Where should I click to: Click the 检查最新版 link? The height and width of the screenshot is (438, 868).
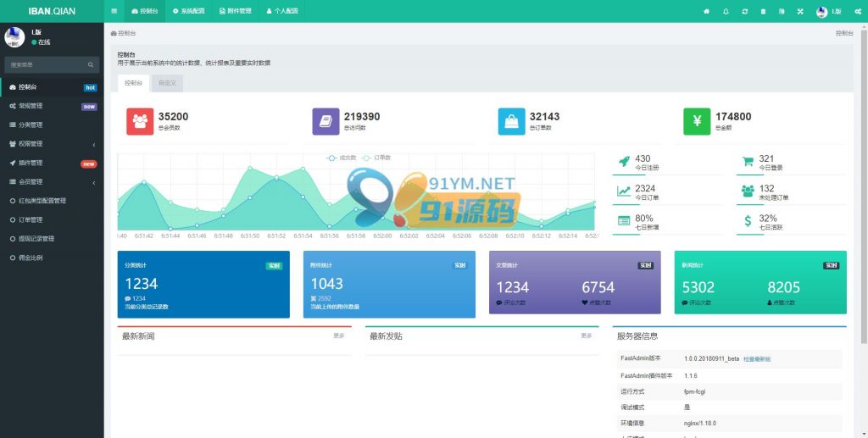(x=757, y=359)
